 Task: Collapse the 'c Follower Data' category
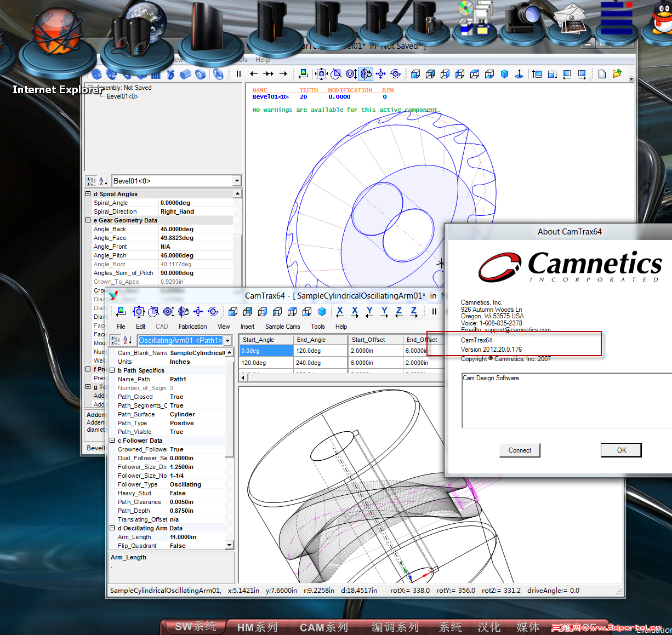click(x=112, y=441)
